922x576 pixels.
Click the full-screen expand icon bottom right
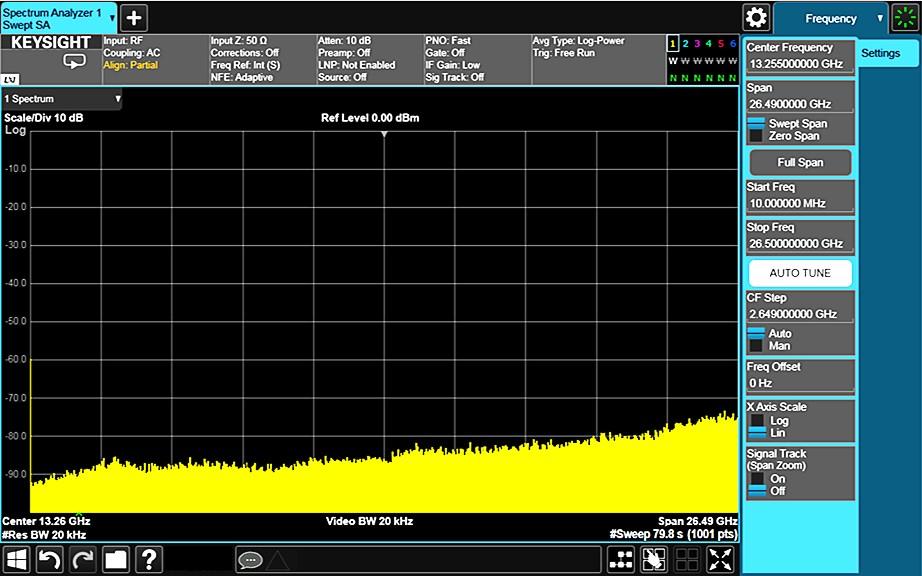pos(719,559)
